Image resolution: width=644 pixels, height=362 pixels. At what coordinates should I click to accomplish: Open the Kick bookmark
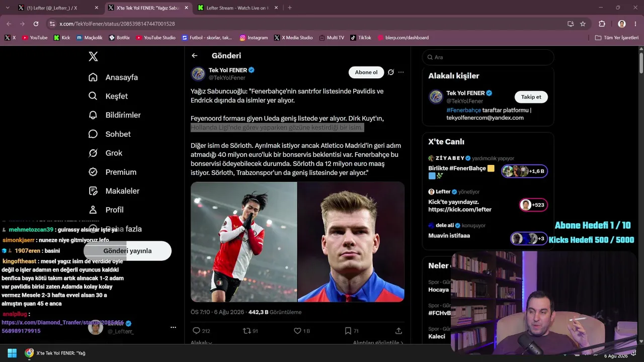[x=62, y=38]
